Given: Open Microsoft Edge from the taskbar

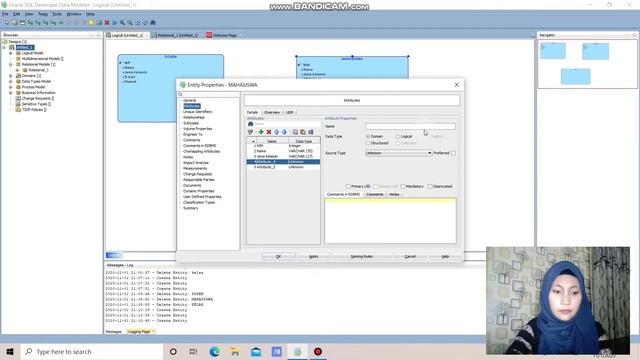Looking at the screenshot, I should [x=214, y=351].
